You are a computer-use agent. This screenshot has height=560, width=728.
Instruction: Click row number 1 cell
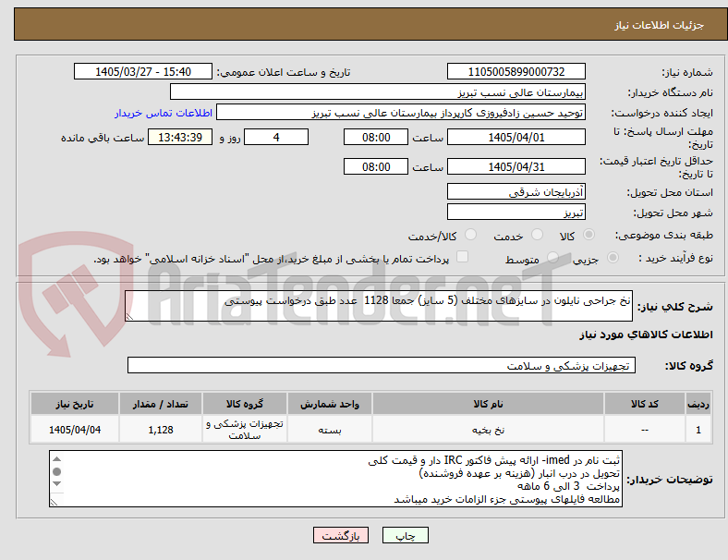(698, 430)
